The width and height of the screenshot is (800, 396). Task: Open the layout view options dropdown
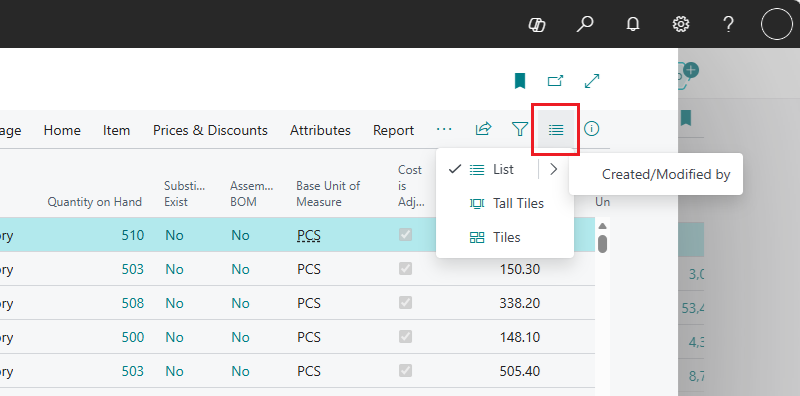[556, 130]
